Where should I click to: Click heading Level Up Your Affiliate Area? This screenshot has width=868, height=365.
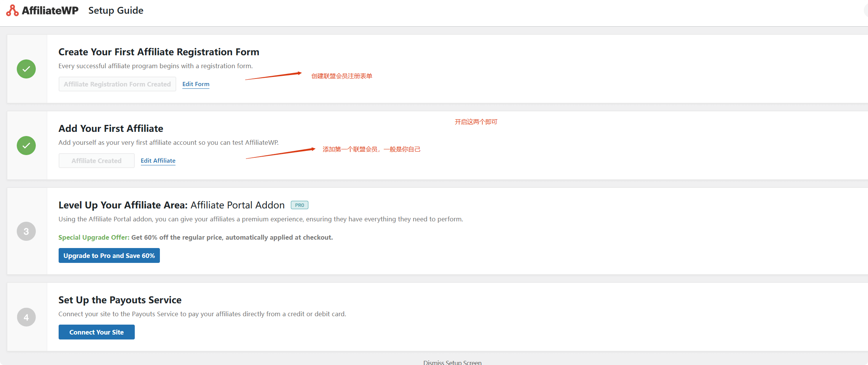(x=123, y=205)
